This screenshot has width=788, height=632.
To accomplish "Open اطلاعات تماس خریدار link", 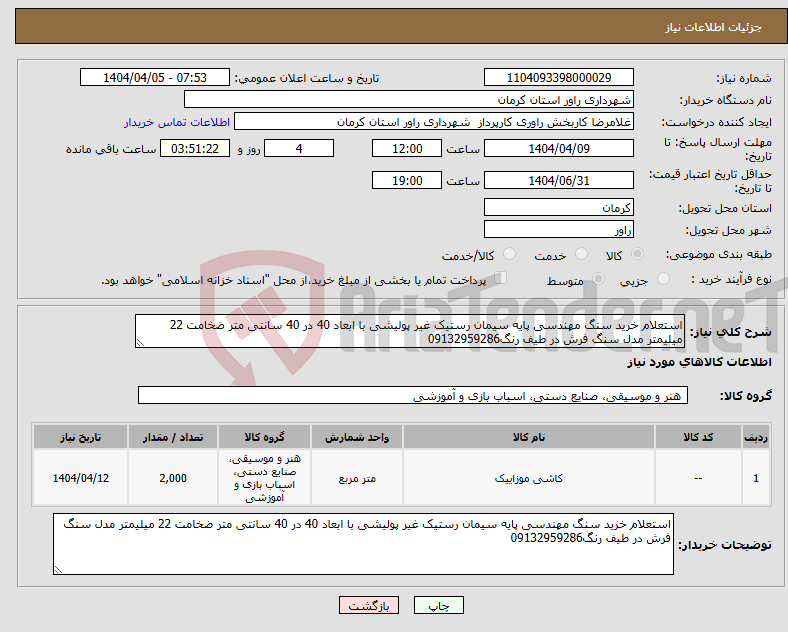I will click(x=177, y=122).
